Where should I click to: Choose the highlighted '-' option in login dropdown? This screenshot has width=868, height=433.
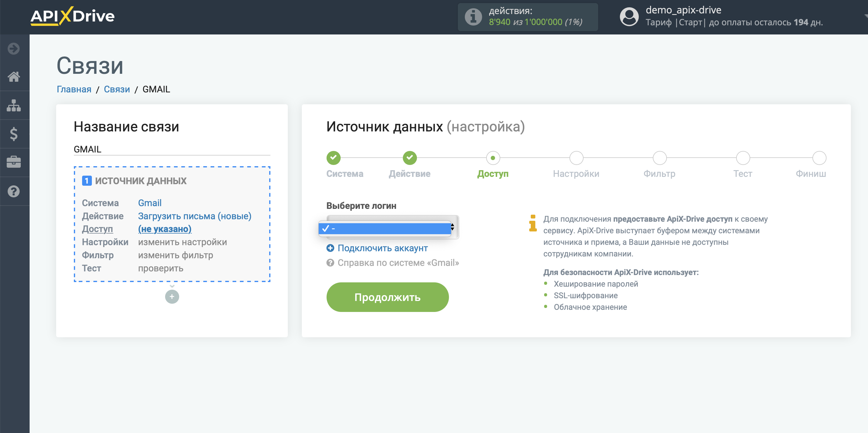coord(385,228)
